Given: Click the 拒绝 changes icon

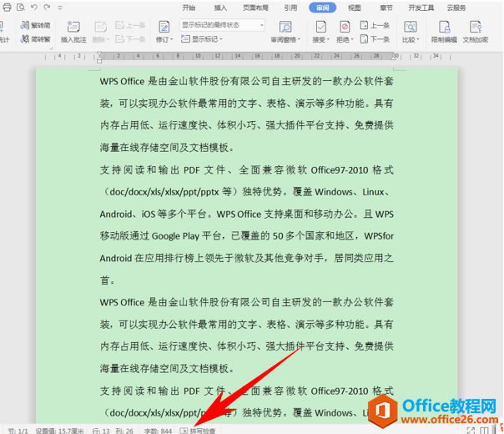Looking at the screenshot, I should pyautogui.click(x=345, y=27).
